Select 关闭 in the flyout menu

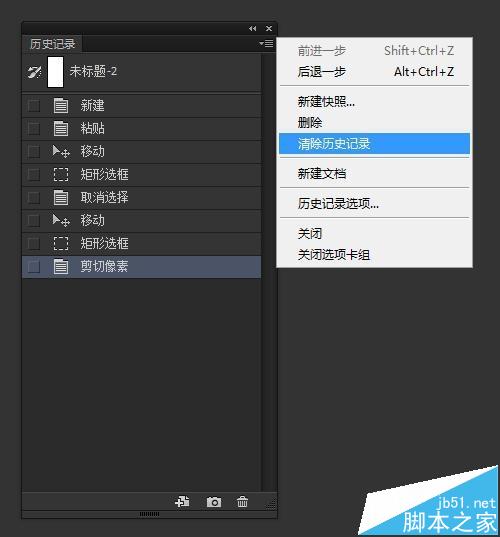point(375,234)
